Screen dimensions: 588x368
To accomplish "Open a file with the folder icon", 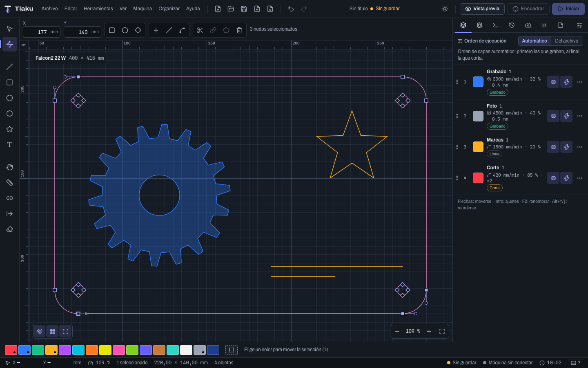I will (231, 9).
